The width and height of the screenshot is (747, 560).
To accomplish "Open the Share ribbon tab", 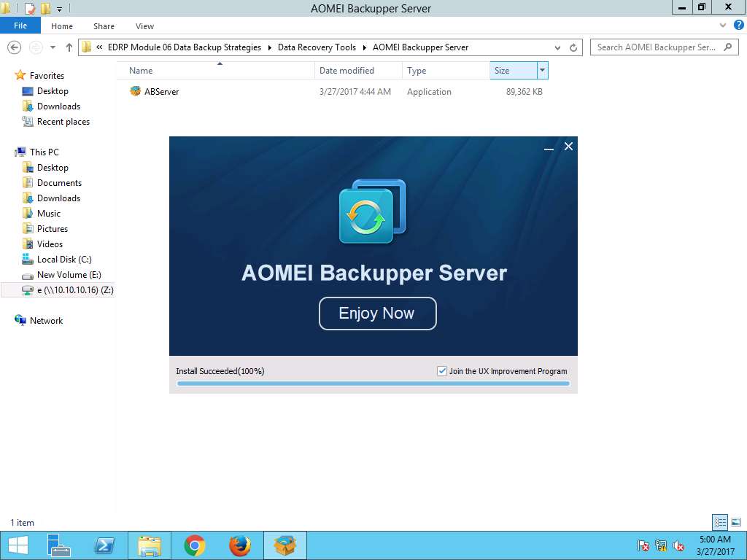I will [x=104, y=26].
